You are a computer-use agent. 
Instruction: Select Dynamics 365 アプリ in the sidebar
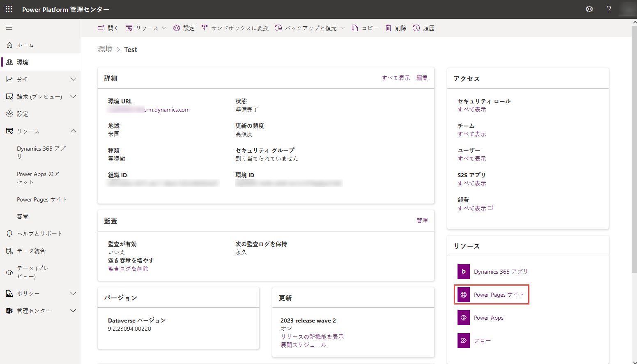41,153
